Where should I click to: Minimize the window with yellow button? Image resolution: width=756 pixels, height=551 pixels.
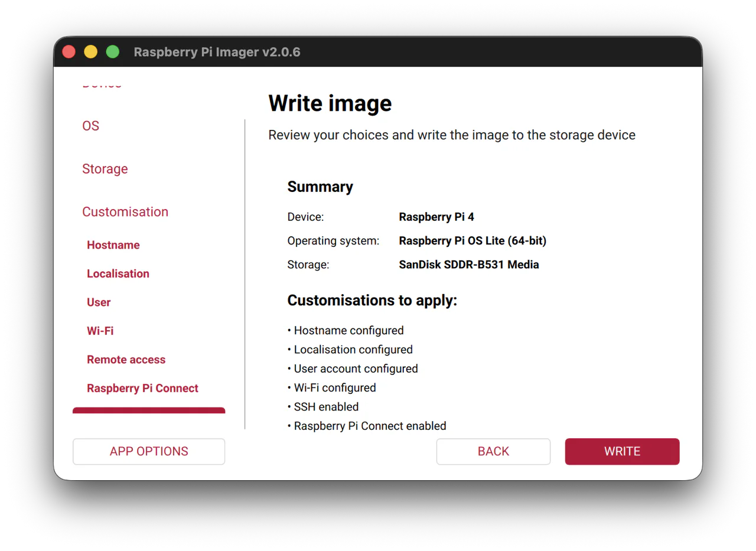click(x=90, y=52)
